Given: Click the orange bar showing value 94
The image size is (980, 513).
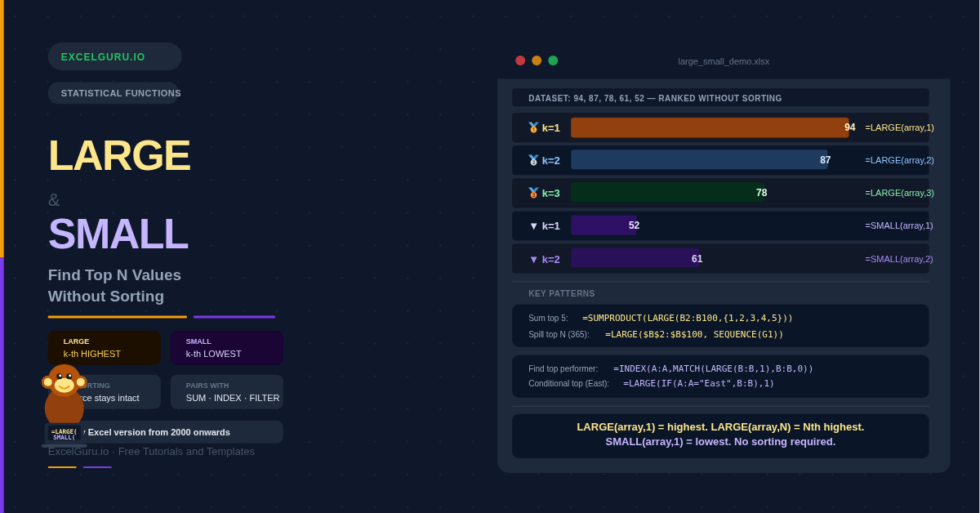Looking at the screenshot, I should (x=709, y=127).
